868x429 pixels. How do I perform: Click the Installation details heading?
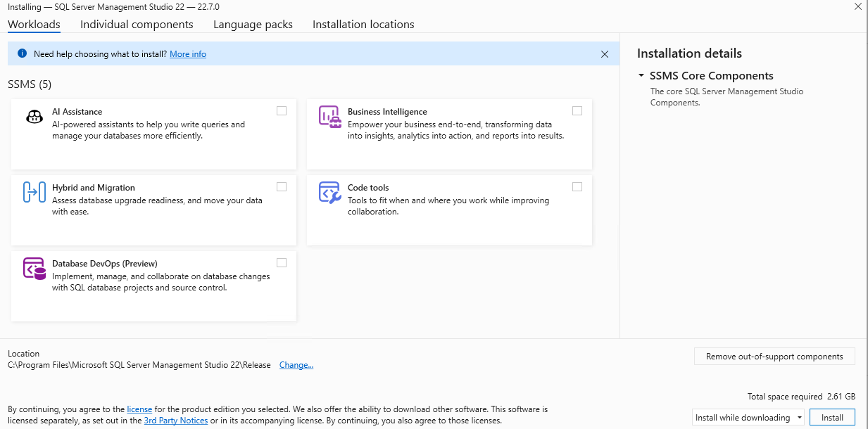point(689,53)
